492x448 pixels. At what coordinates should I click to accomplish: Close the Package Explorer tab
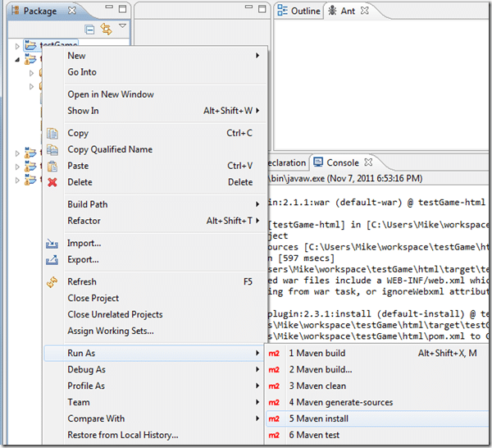coord(72,11)
